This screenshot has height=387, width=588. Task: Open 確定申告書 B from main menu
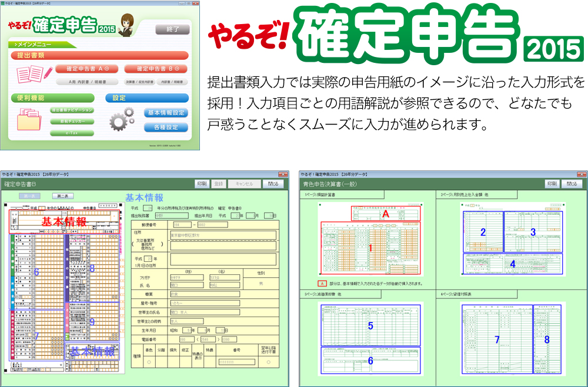coord(156,69)
